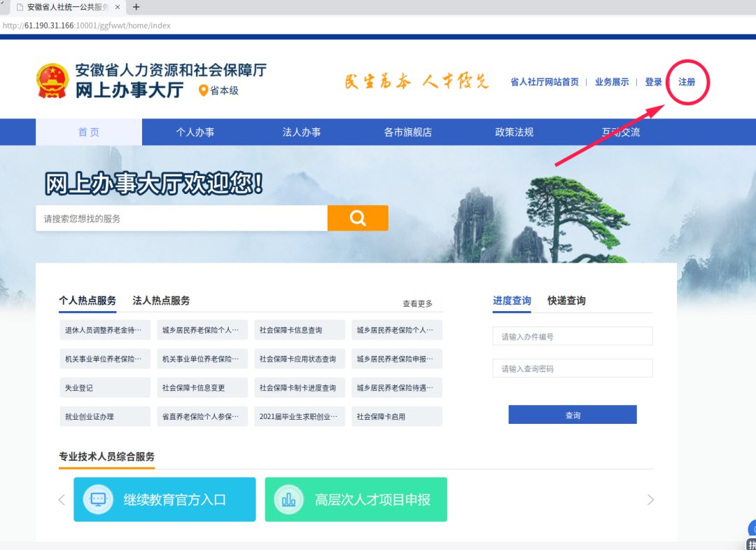756x550 pixels.
Task: Click the 注册 register link
Action: [687, 82]
